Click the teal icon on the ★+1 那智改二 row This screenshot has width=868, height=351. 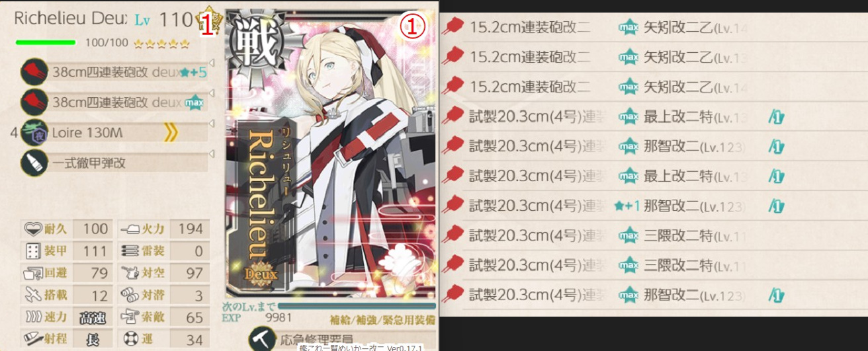pos(776,206)
